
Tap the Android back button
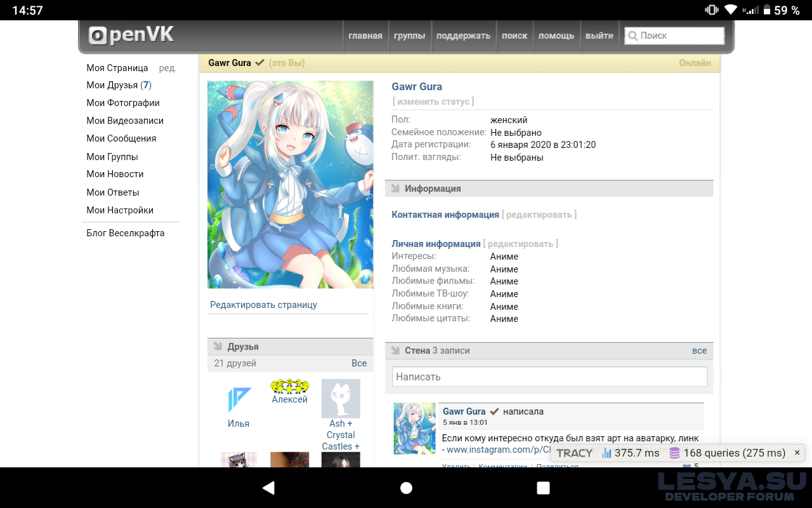(268, 488)
